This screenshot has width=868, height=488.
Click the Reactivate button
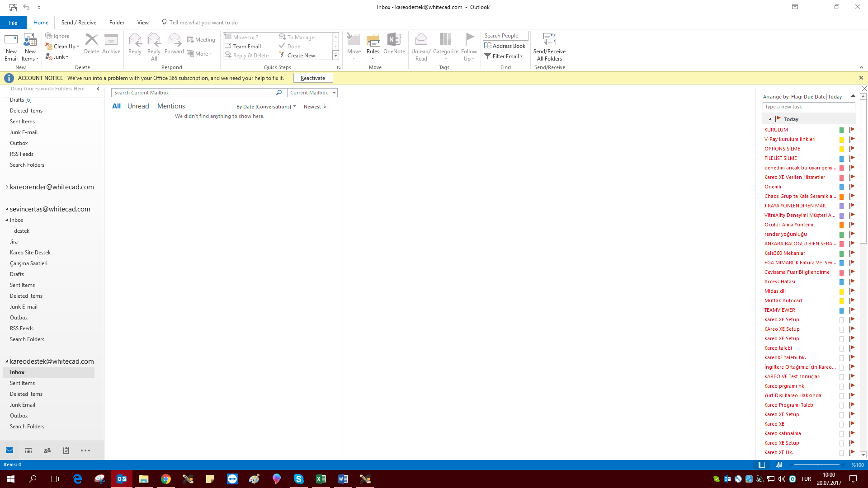click(x=313, y=78)
